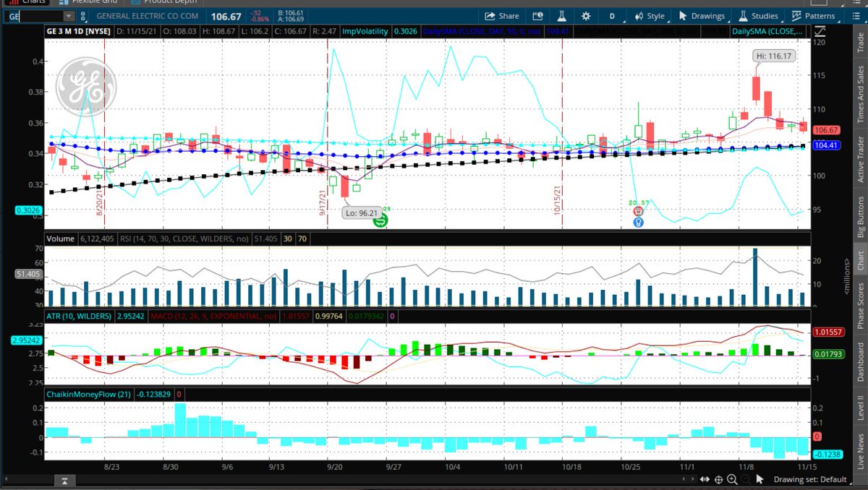Click the 10/15/21 expiration date marker
This screenshot has height=490, width=868.
558,199
